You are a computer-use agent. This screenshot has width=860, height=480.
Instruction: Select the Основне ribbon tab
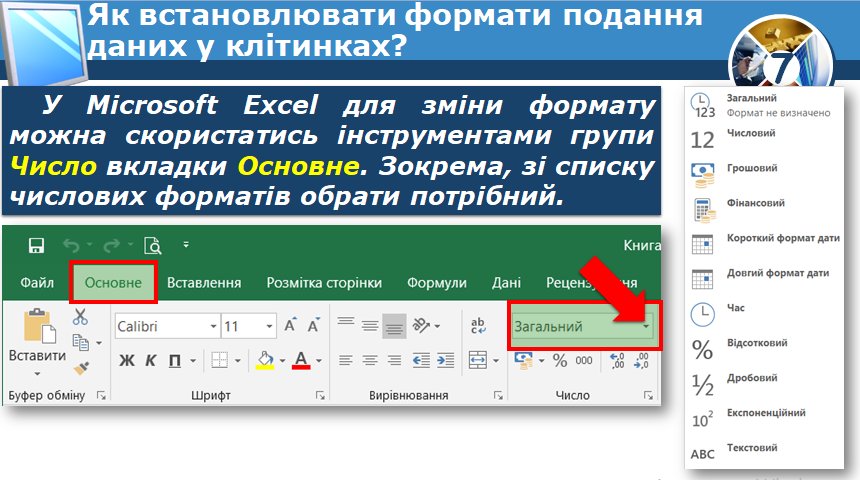[113, 283]
